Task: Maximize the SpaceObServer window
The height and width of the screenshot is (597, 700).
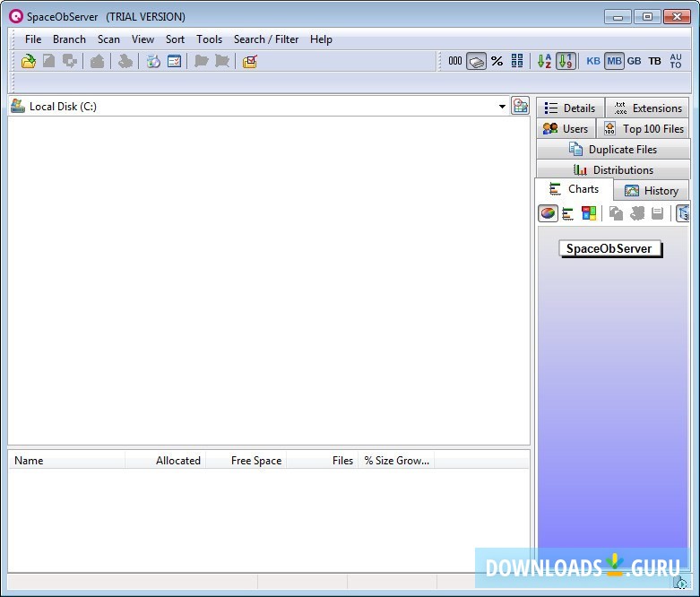Action: point(647,17)
